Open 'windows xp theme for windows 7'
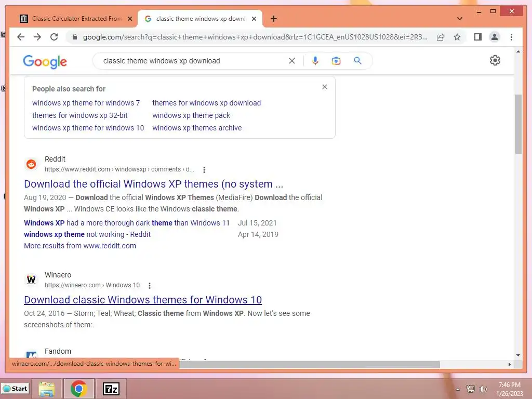This screenshot has height=399, width=532. click(86, 103)
